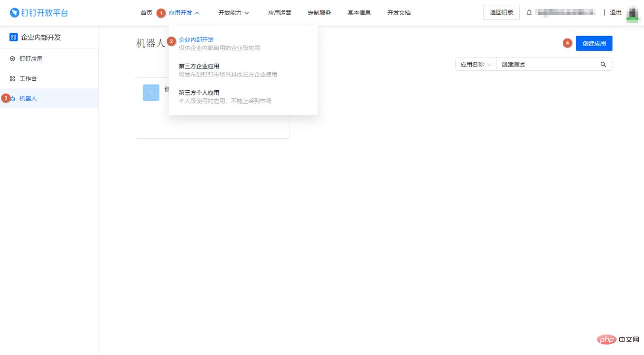The height and width of the screenshot is (355, 644).
Task: Select 机器人 in the left sidebar
Action: (28, 99)
